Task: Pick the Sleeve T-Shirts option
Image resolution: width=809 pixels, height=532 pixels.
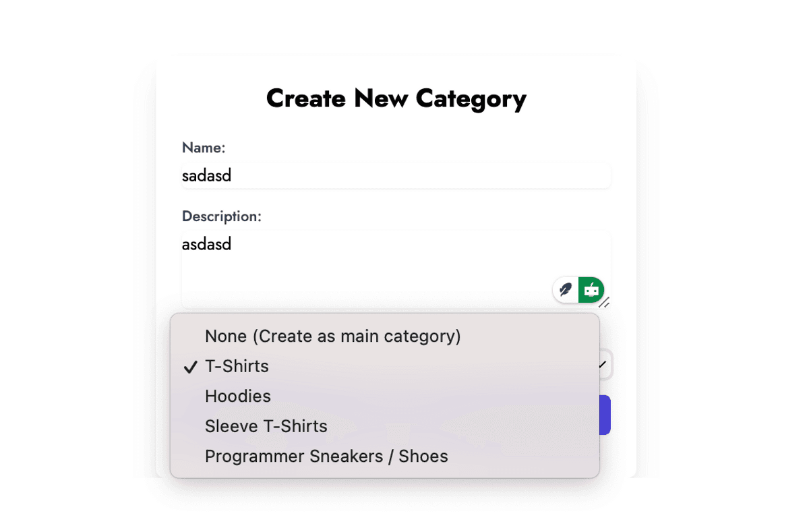Action: pos(266,426)
